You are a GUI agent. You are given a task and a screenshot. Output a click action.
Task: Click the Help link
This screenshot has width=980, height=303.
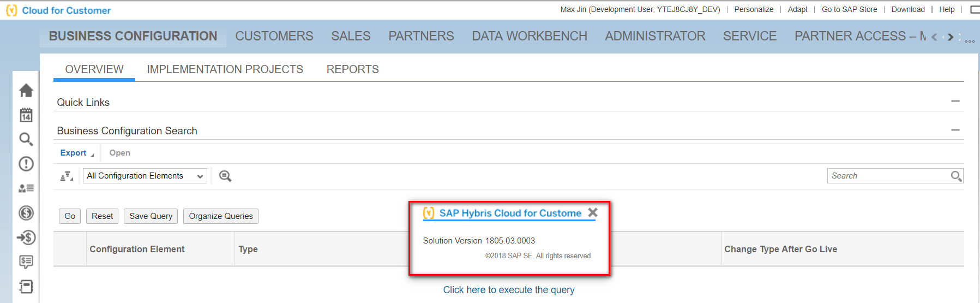click(947, 9)
